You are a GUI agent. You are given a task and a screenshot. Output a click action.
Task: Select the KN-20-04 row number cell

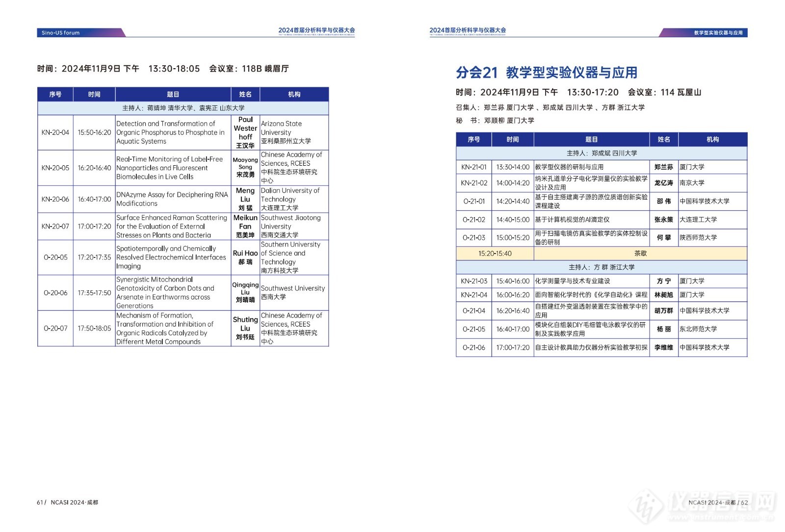(x=55, y=132)
